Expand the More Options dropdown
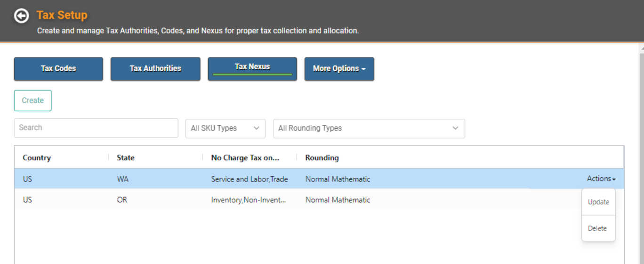 point(339,69)
